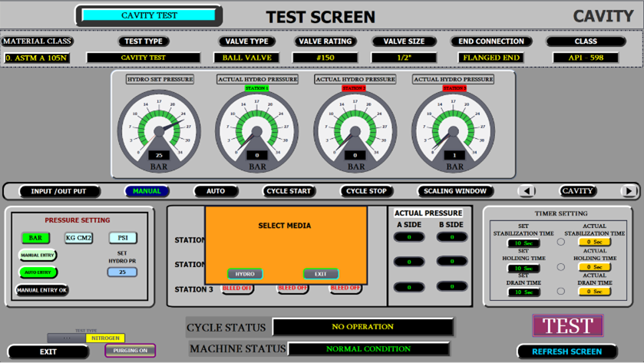Screen dimensions: 644x363
Task: Select KG CM2 as pressure unit
Action: click(78, 238)
